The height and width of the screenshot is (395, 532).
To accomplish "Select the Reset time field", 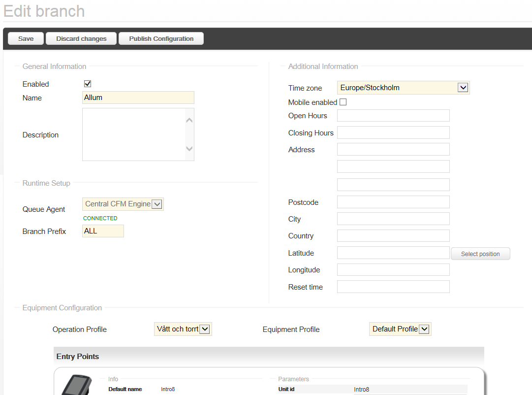I will click(393, 287).
